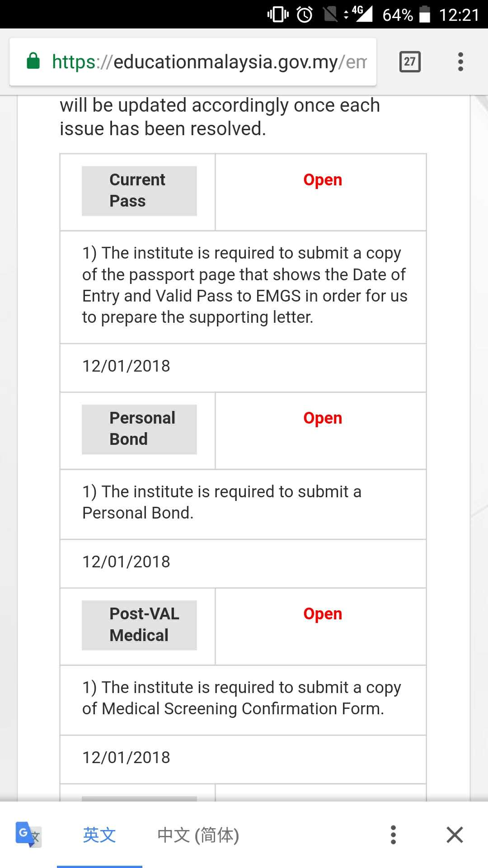Select the 英文 language tab
This screenshot has width=488, height=868.
[99, 835]
